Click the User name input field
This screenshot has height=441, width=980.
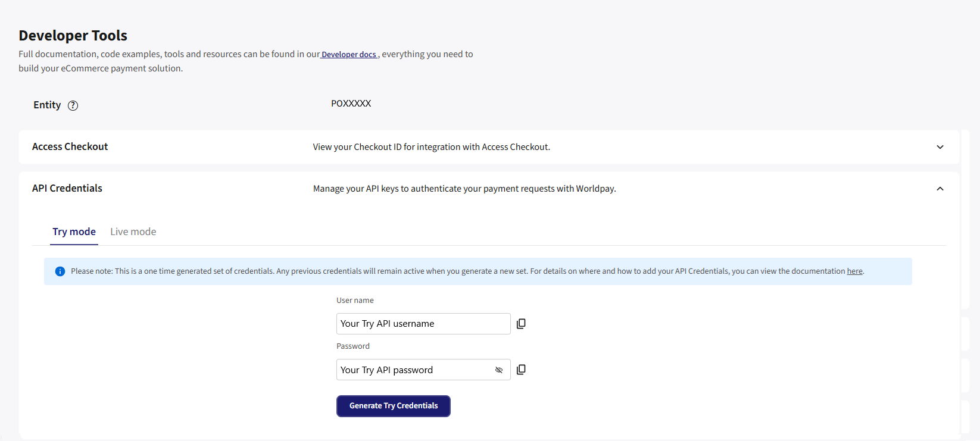(x=423, y=324)
